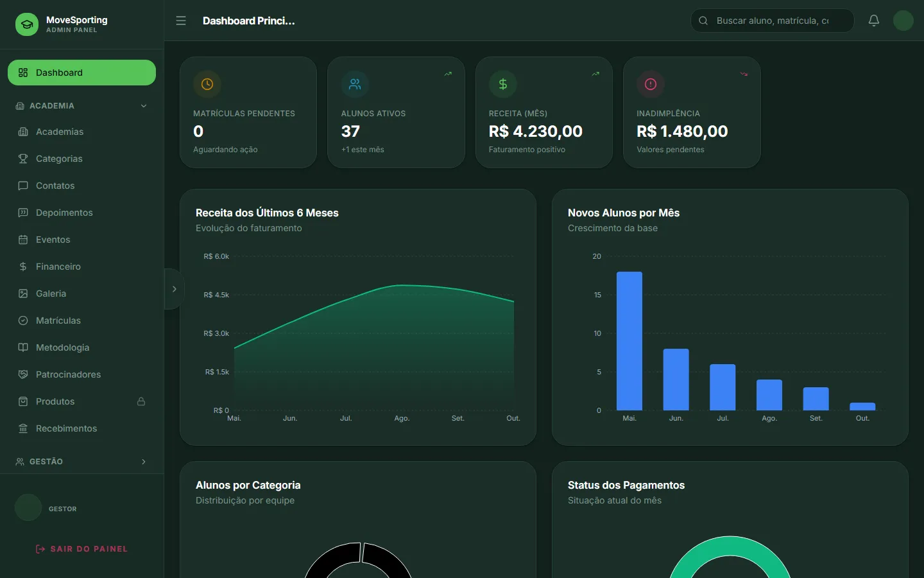Click Sair do Painel to log out
Image resolution: width=924 pixels, height=578 pixels.
pyautogui.click(x=81, y=549)
